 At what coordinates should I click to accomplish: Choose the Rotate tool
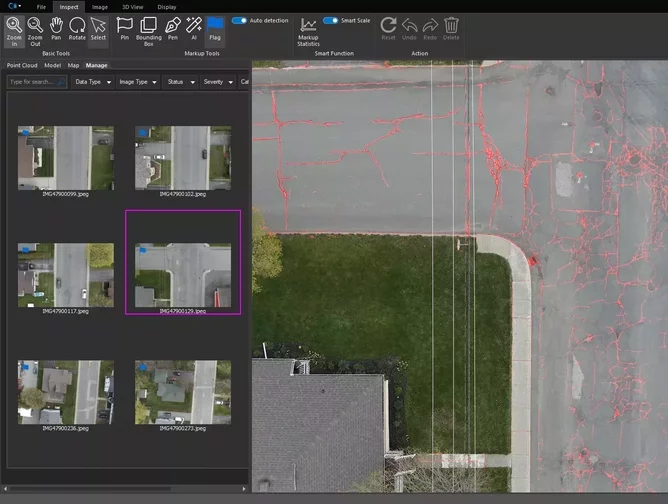click(77, 29)
